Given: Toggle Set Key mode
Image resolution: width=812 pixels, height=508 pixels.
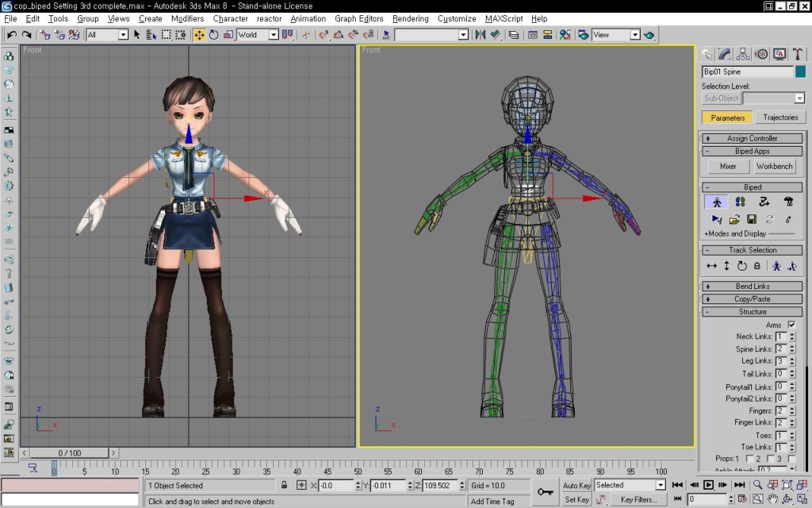Looking at the screenshot, I should (576, 500).
